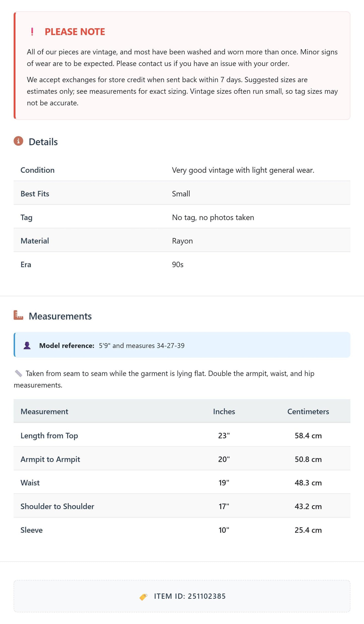
Task: Click the Centimeters column header
Action: tap(308, 412)
